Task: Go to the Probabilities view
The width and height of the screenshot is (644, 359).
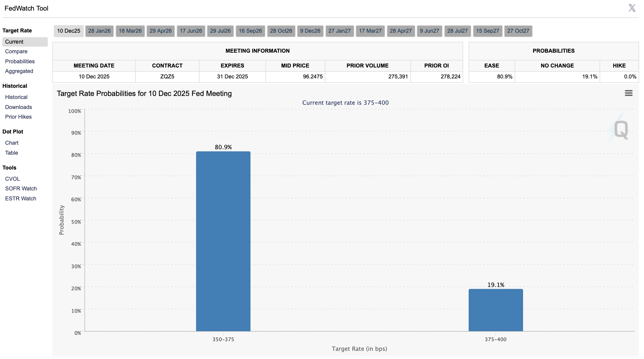Action: [20, 61]
